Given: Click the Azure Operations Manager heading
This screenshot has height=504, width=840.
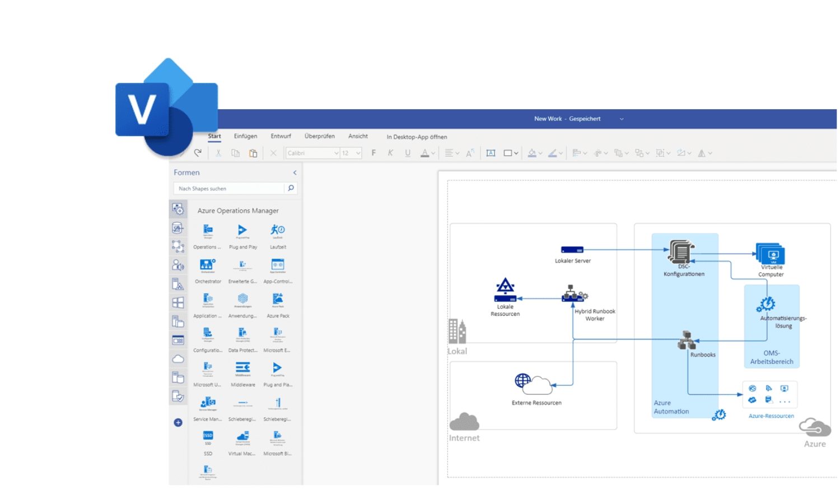Looking at the screenshot, I should click(x=238, y=211).
